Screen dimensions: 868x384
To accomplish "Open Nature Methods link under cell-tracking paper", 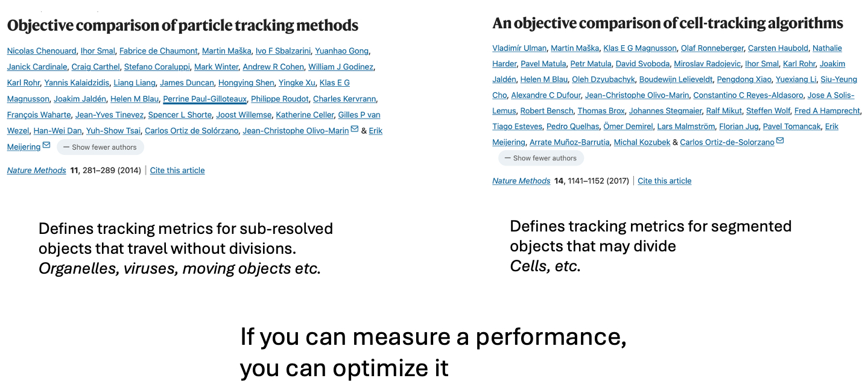I will (x=521, y=181).
